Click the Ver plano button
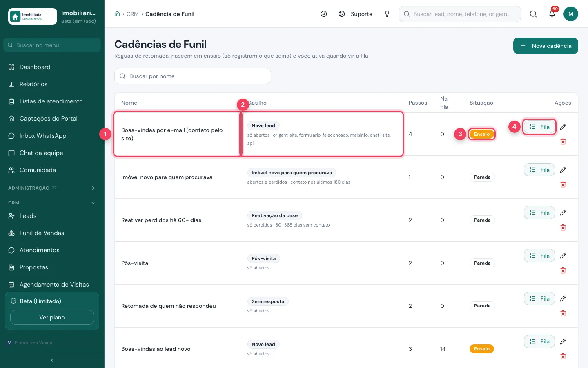 pos(52,317)
